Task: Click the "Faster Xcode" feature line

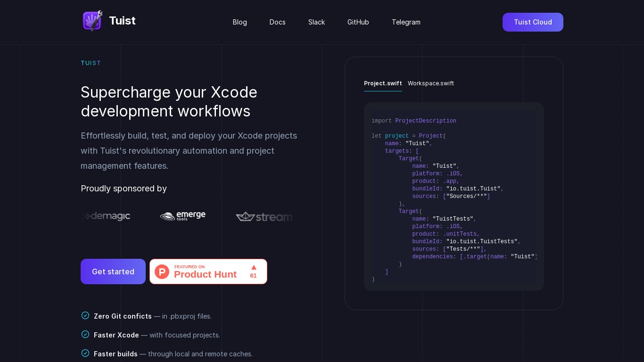Action: tap(151, 335)
